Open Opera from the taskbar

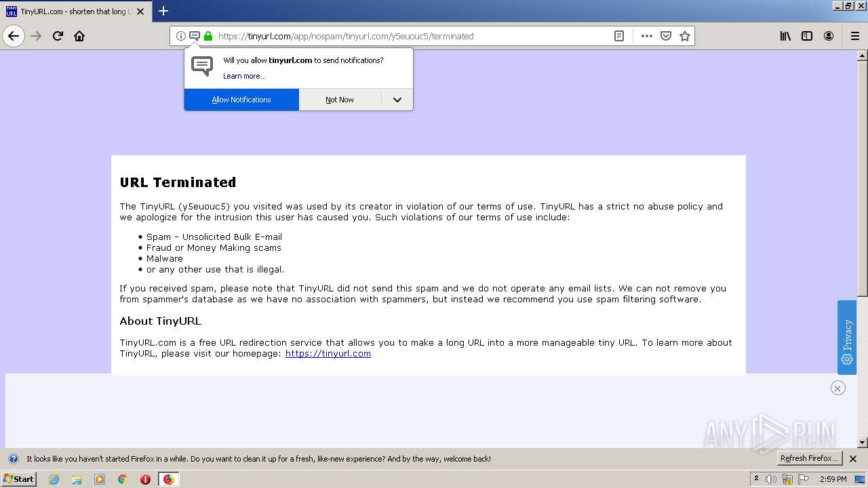point(145,479)
